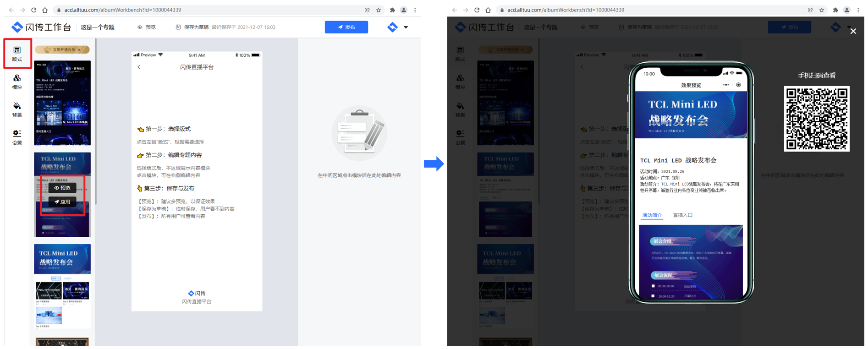Click browser home icon in right window
868x349 pixels.
pos(488,10)
